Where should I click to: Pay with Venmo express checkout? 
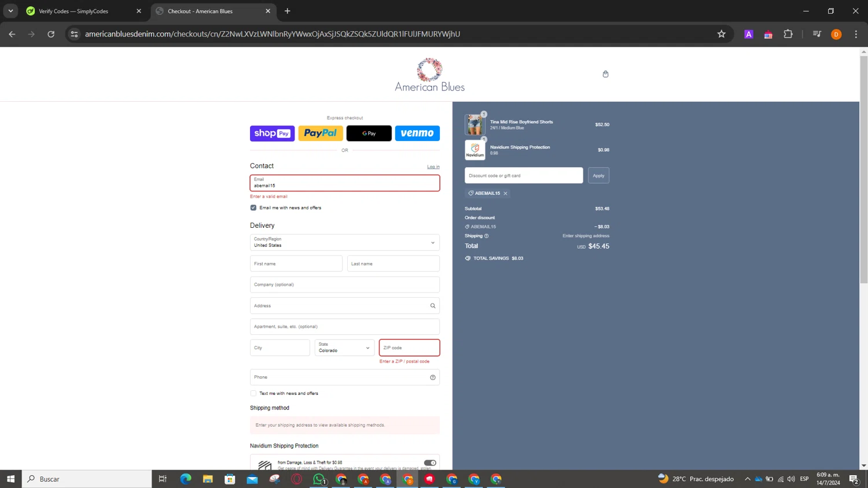pyautogui.click(x=417, y=134)
